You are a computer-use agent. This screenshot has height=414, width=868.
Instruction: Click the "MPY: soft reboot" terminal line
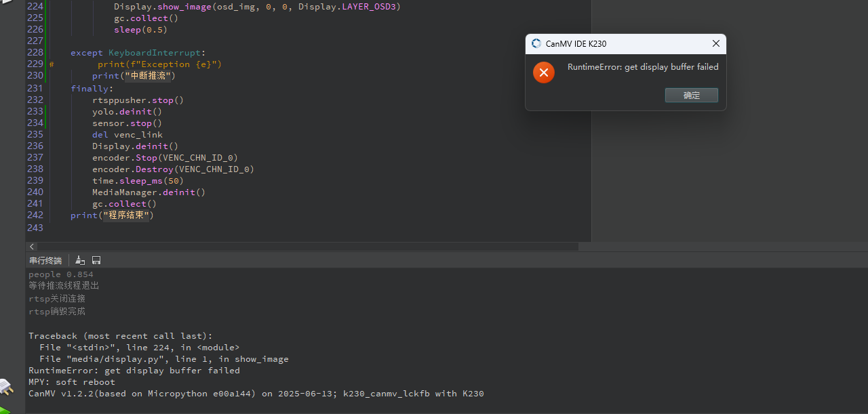(72, 382)
